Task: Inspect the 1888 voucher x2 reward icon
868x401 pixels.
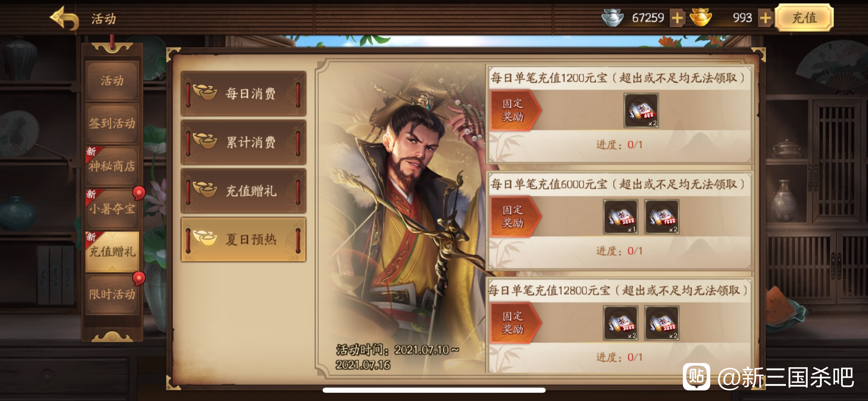Action: pyautogui.click(x=661, y=217)
